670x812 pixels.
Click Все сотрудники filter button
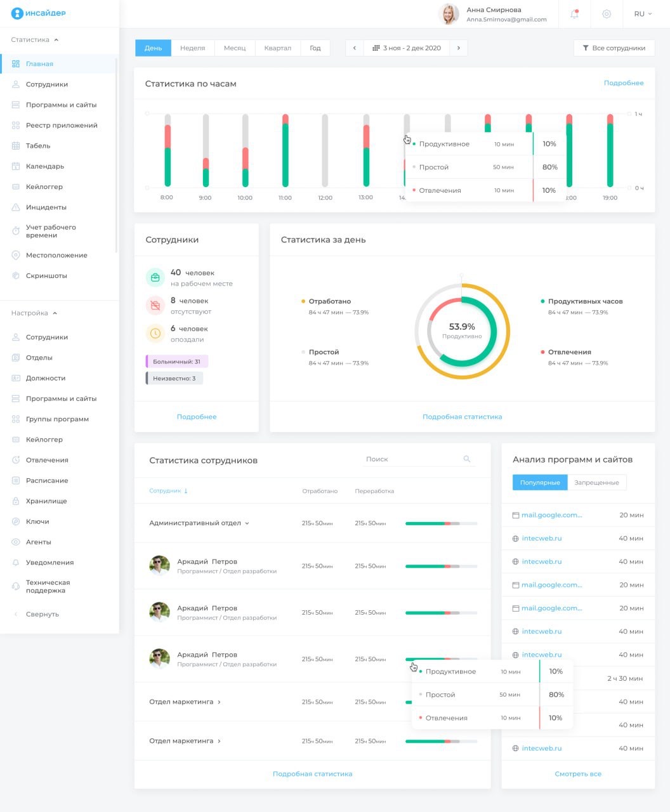(x=614, y=48)
